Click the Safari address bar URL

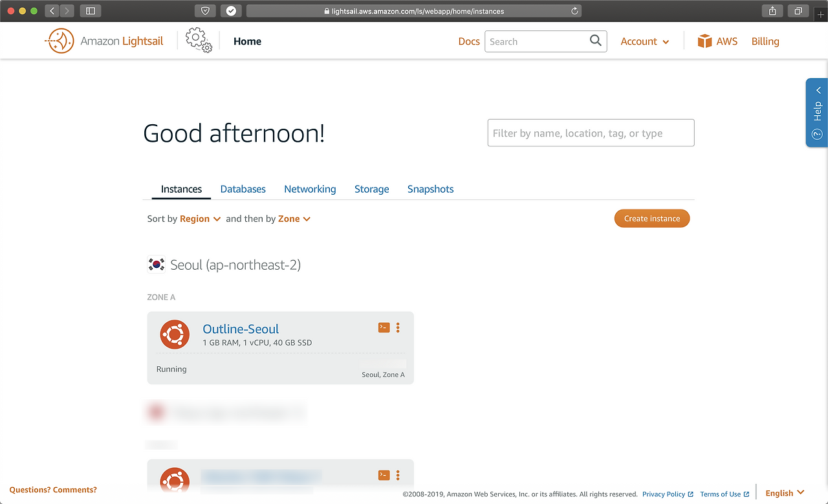(414, 11)
